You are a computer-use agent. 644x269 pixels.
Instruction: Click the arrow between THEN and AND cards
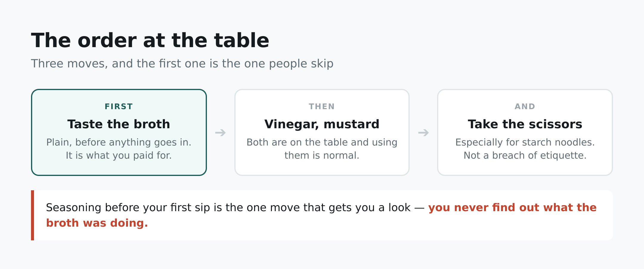423,133
